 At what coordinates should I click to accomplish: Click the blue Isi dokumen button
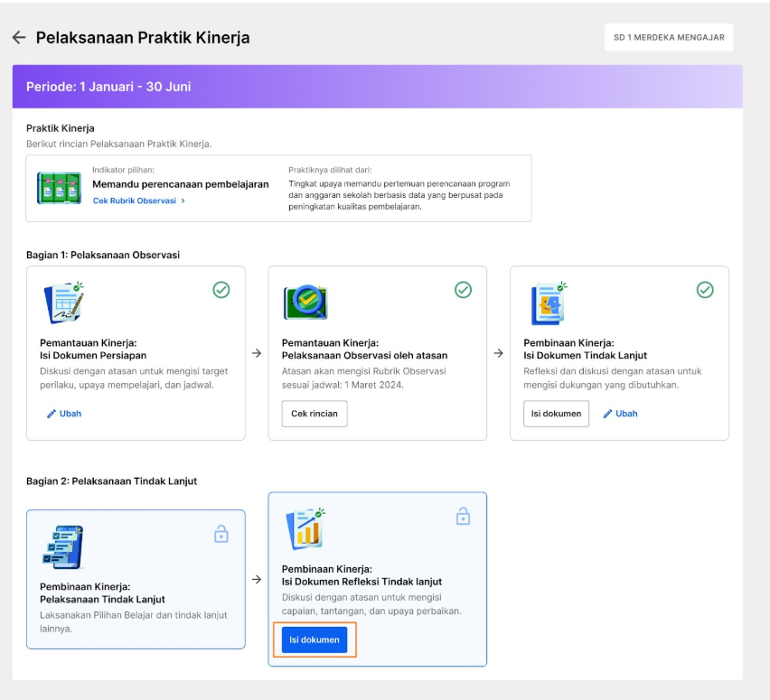[x=315, y=640]
